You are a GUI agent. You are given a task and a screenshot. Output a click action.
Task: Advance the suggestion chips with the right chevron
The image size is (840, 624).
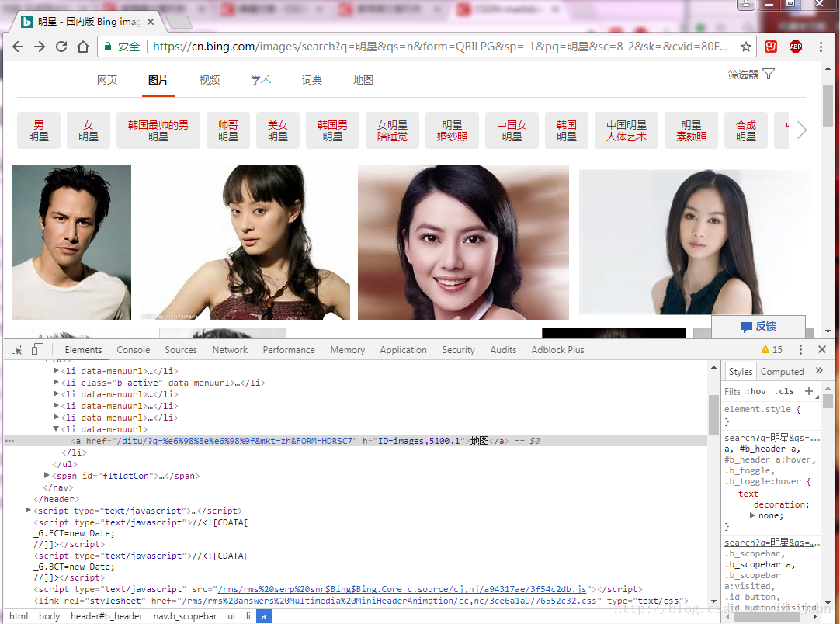(x=801, y=130)
